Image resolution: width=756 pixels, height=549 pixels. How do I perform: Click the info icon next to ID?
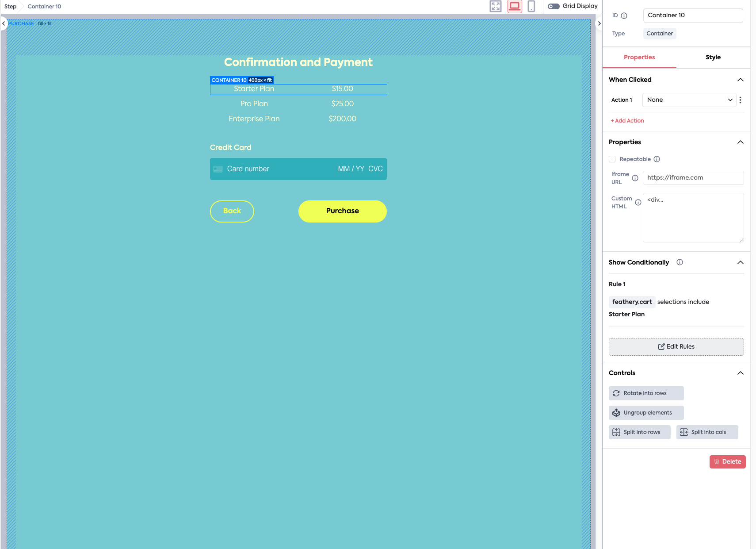[624, 15]
